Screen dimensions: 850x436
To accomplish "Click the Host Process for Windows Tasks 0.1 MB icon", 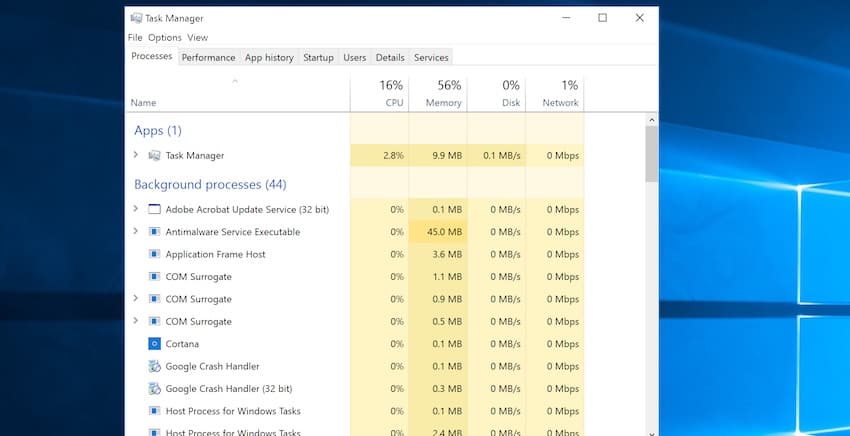I will [154, 411].
